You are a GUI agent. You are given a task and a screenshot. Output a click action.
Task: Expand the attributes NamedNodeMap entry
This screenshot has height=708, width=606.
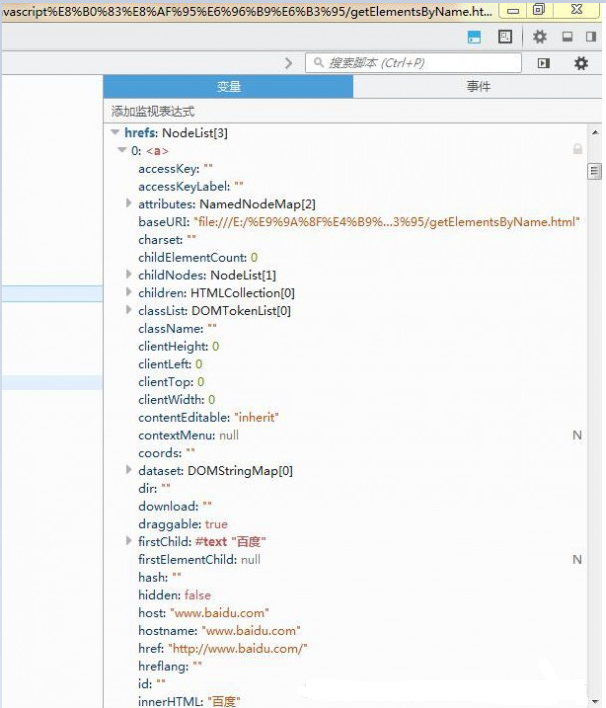[129, 203]
